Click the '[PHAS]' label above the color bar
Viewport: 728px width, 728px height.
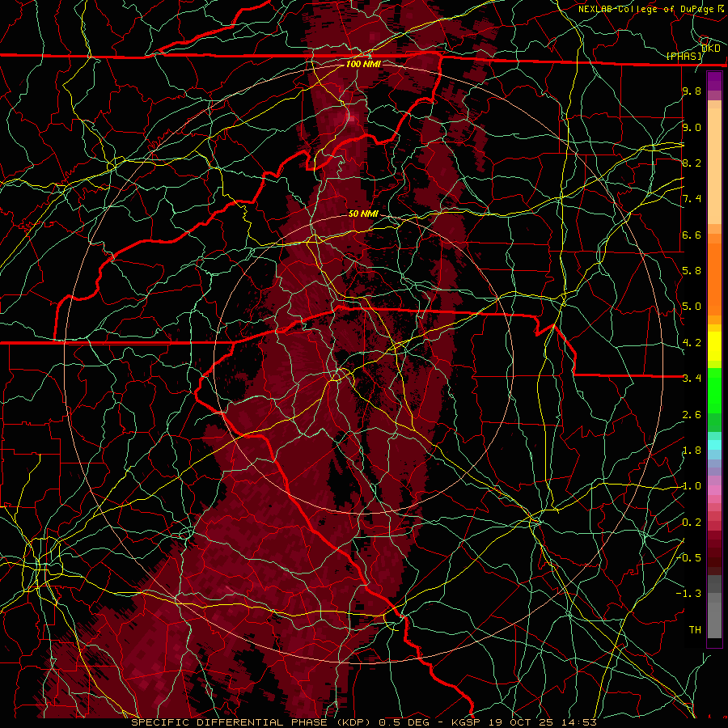(684, 57)
